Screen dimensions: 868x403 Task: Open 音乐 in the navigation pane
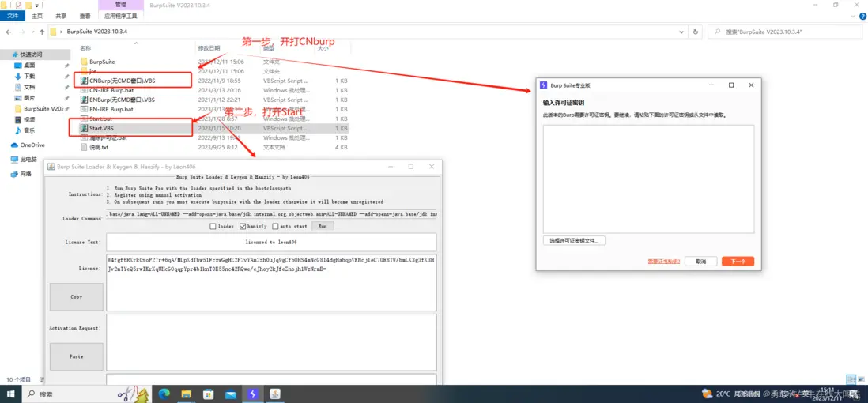coord(29,130)
